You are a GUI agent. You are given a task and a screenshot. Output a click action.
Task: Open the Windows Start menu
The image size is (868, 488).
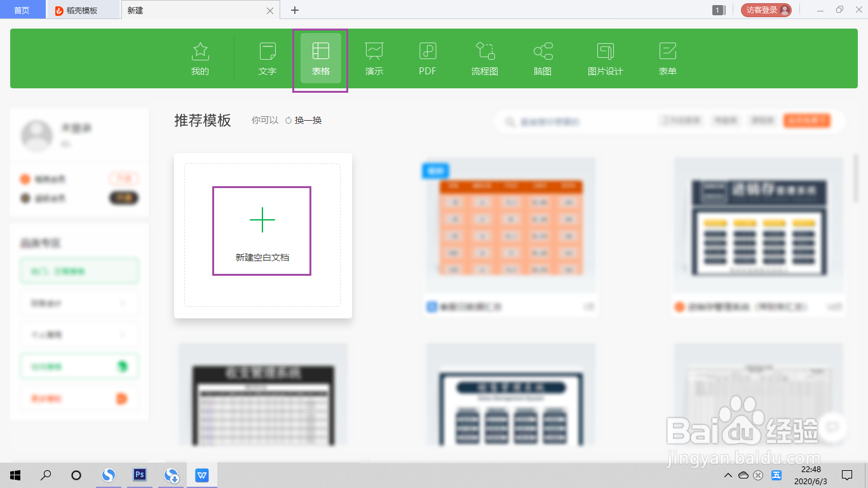15,475
